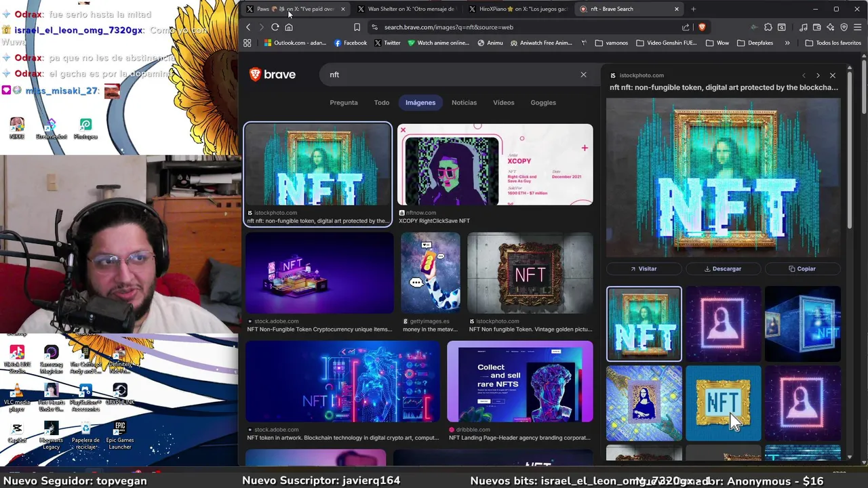
Task: Open the Aniwatch Free Anime bookmark
Action: pyautogui.click(x=542, y=43)
